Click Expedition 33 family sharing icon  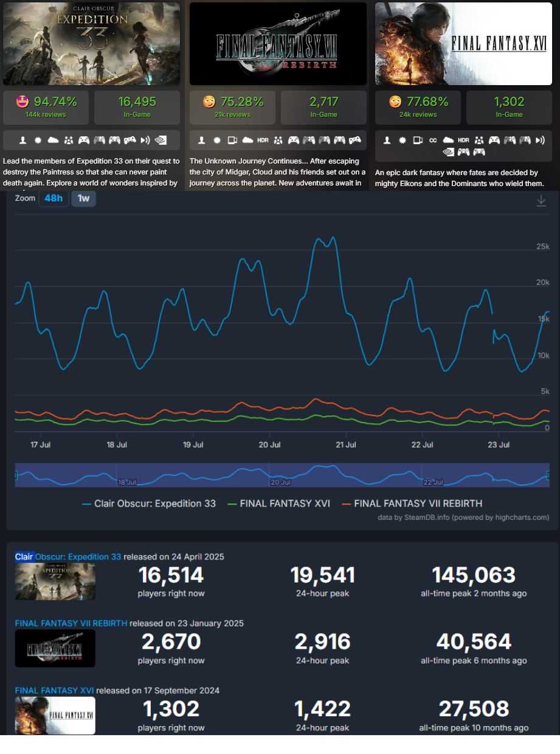[x=69, y=140]
